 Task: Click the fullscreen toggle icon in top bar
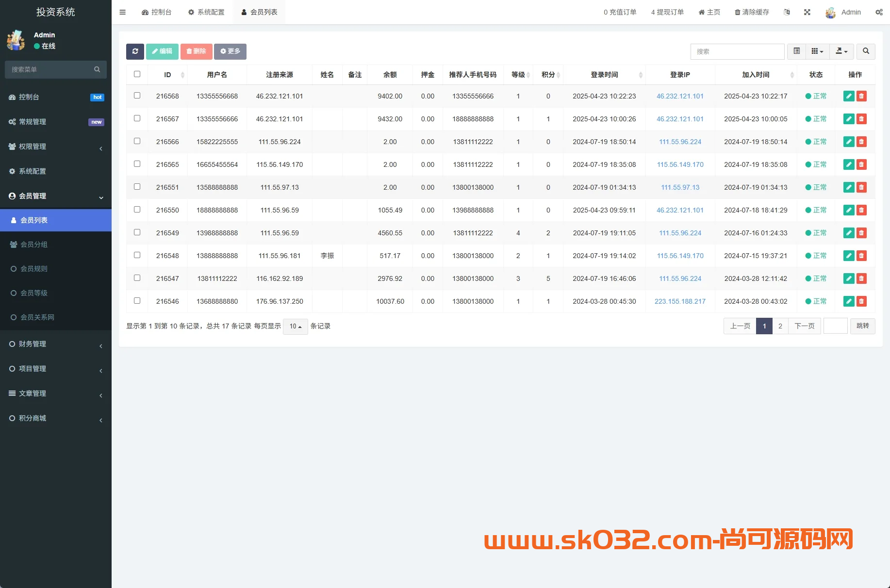pyautogui.click(x=807, y=12)
